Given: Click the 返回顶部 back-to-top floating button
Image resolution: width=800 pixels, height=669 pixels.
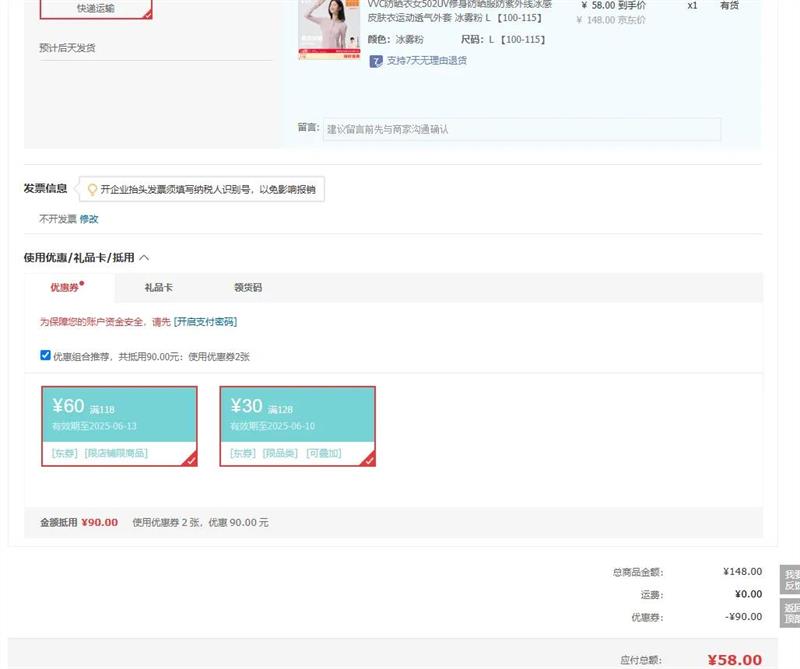Looking at the screenshot, I should [x=790, y=613].
